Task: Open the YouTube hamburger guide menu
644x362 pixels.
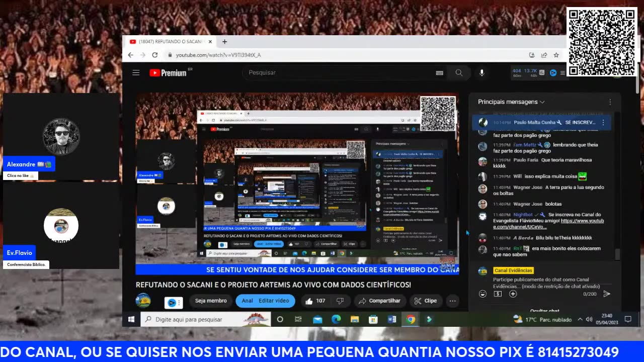Action: [x=136, y=72]
